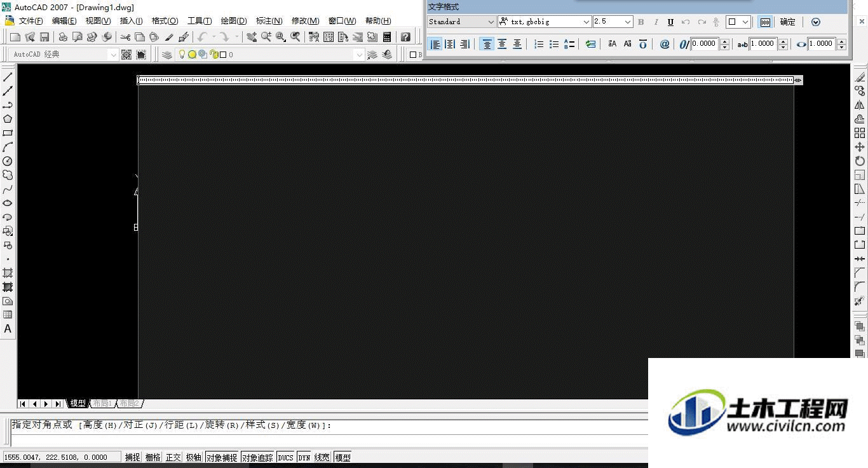Expand the text format Options chevron button
Screen dimensions: 868x468
[x=816, y=22]
